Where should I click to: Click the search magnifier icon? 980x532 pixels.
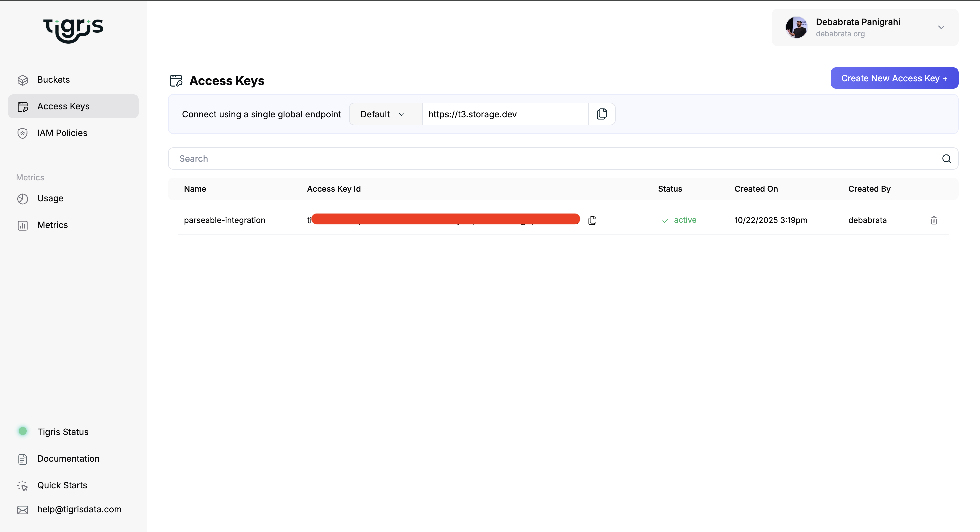pos(946,159)
